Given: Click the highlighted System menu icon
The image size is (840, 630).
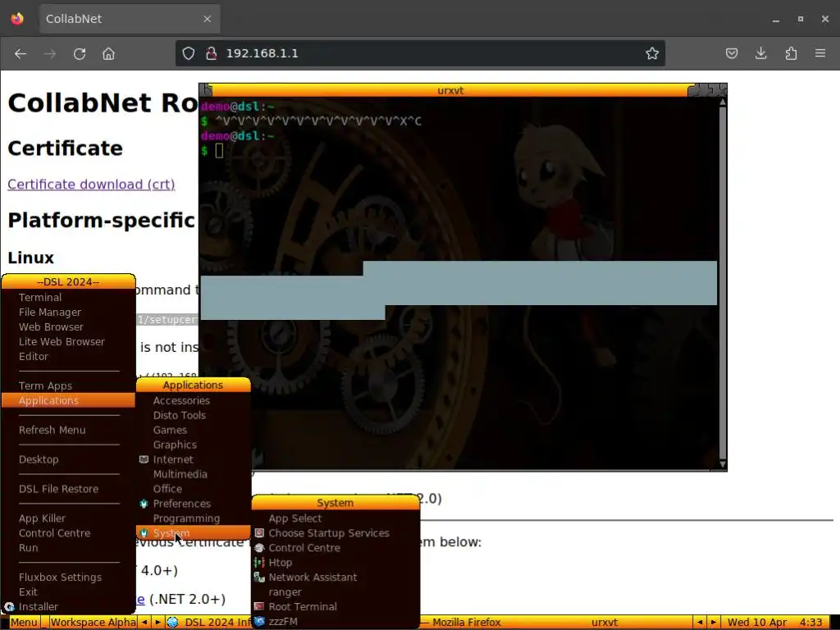Looking at the screenshot, I should pos(144,533).
